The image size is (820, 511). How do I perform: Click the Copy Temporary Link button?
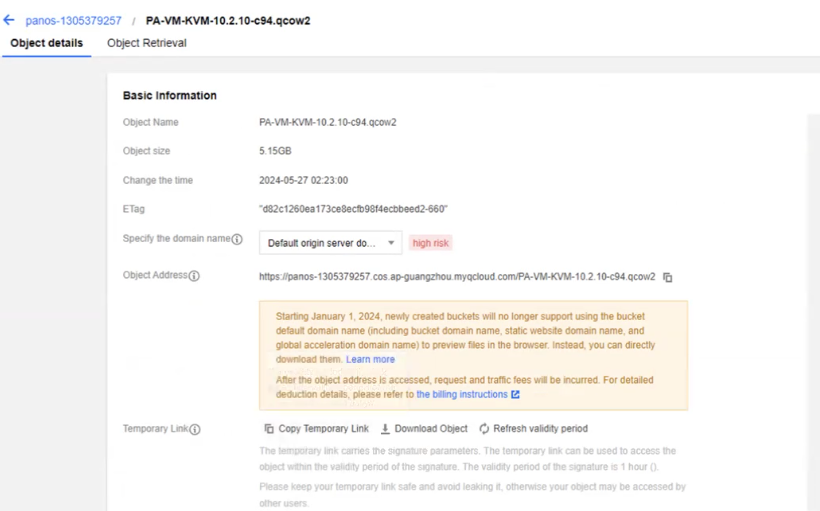(x=317, y=429)
